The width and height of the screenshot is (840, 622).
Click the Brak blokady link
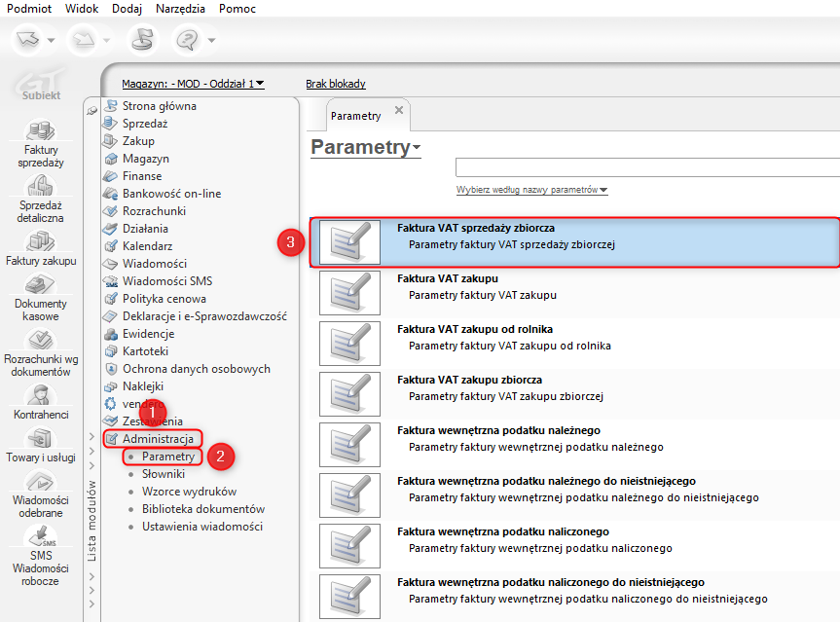coord(336,84)
